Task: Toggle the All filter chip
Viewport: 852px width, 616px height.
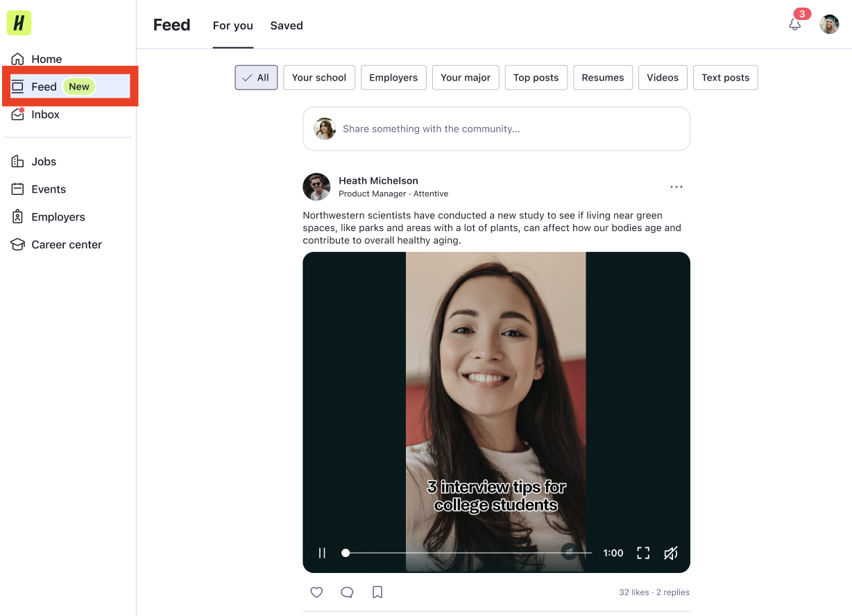Action: click(x=256, y=78)
